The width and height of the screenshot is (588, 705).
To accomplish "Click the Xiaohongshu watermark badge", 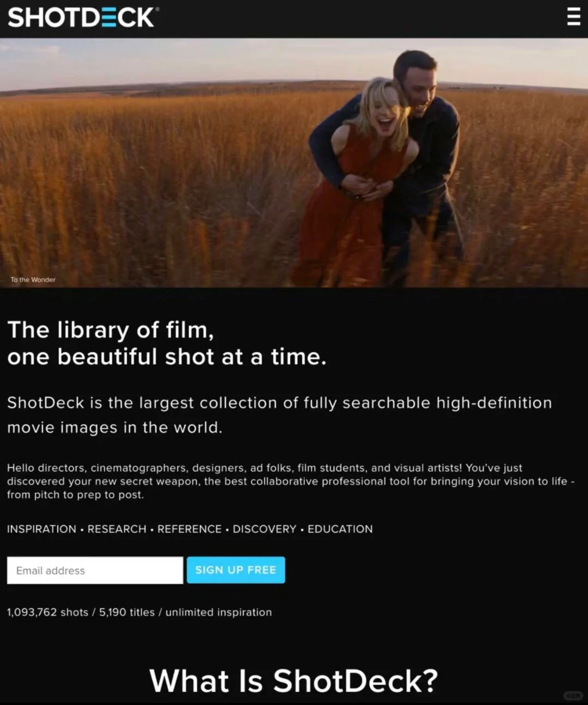I will (573, 695).
